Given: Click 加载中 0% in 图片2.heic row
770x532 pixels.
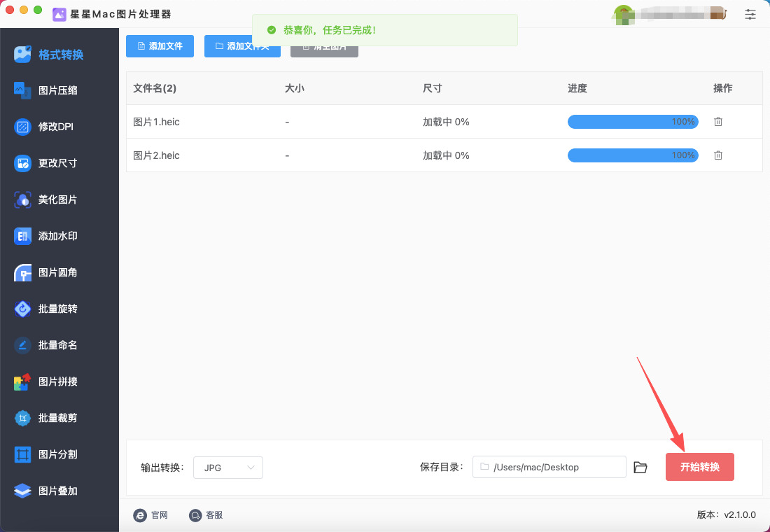Looking at the screenshot, I should 446,155.
